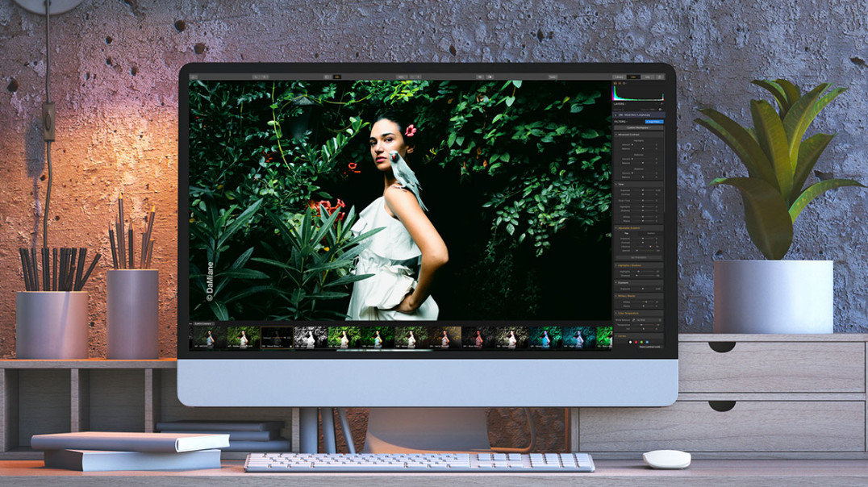Open the open-image icon at toolbar left
Screen dimensions: 868x487
194,77
